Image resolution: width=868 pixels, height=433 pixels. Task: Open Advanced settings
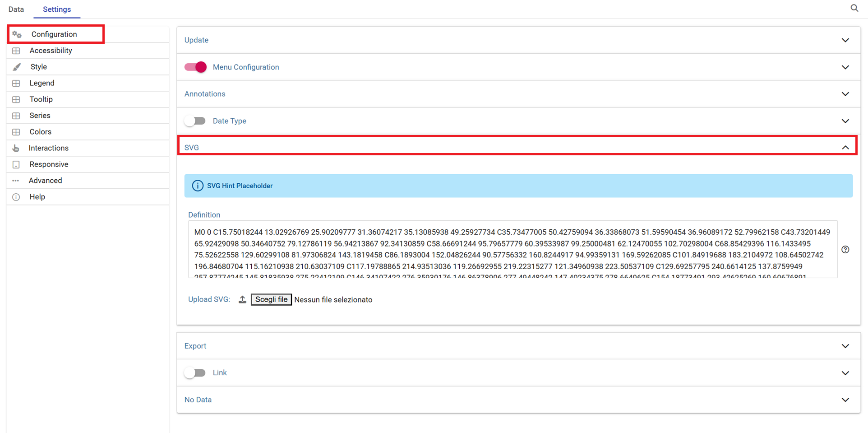click(x=88, y=181)
